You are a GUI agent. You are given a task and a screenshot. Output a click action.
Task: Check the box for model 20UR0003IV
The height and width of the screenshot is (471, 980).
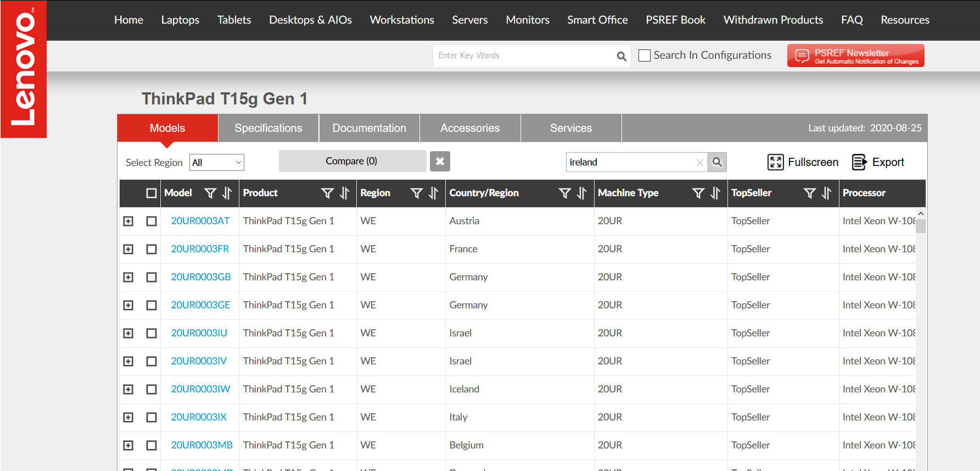click(x=152, y=361)
